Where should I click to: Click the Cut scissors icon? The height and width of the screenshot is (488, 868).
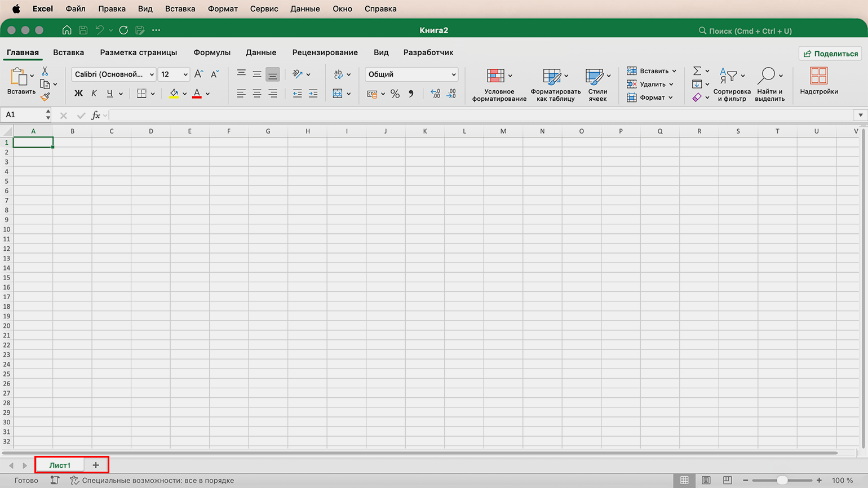(x=45, y=72)
